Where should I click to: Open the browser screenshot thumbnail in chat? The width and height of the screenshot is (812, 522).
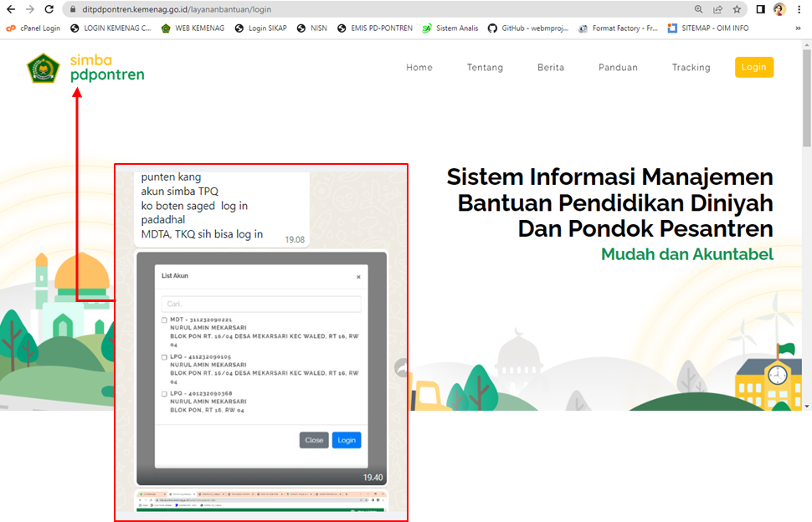click(261, 501)
